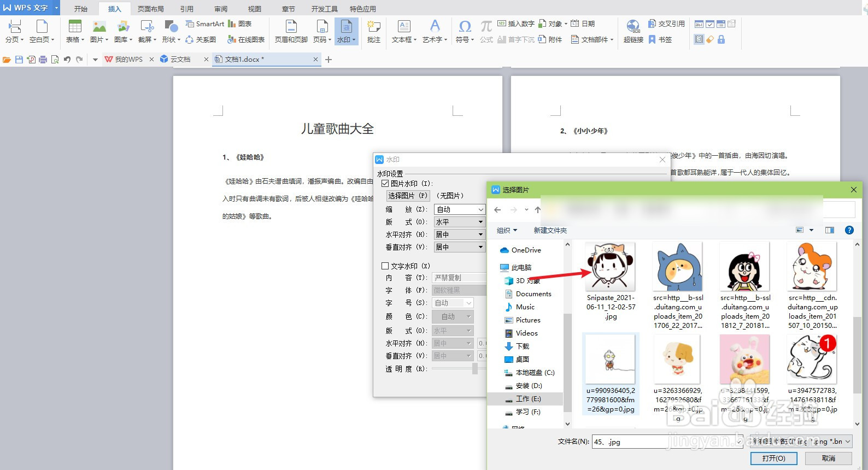This screenshot has width=868, height=470.
Task: Open picture Vertical Align (垂直对齐) dropdown
Action: [459, 247]
